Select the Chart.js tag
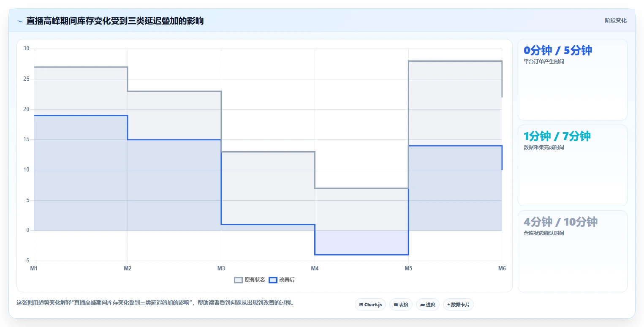Viewport: 644px width, 327px height. point(370,305)
